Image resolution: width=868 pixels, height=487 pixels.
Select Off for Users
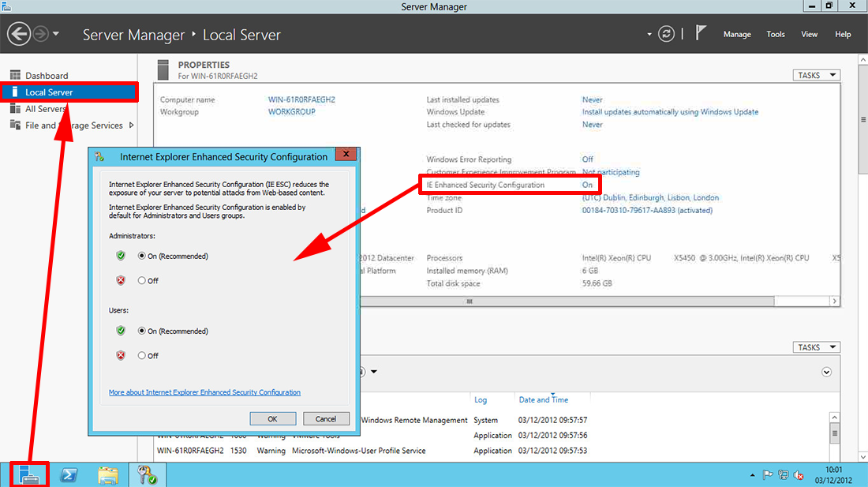[142, 356]
